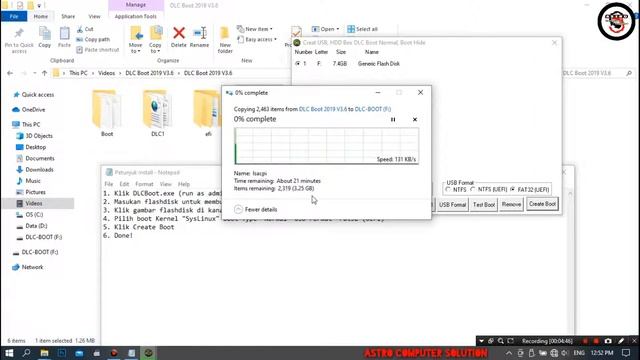Viewport: 640px width, 360px height.
Task: Pause the file copy operation
Action: coord(393,120)
